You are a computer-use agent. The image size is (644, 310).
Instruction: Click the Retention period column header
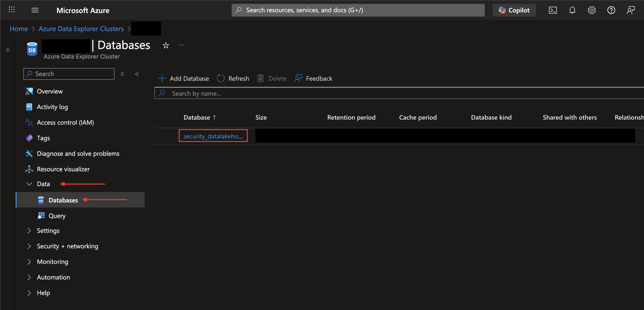(351, 117)
